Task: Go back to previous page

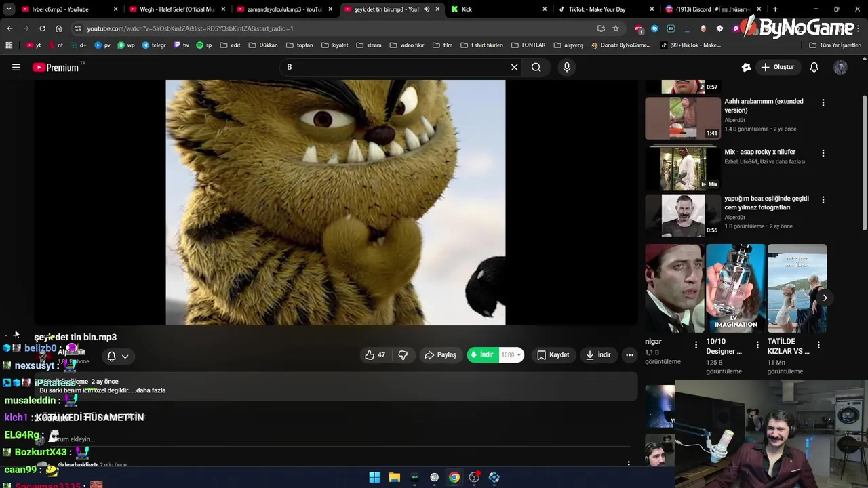Action: click(9, 28)
